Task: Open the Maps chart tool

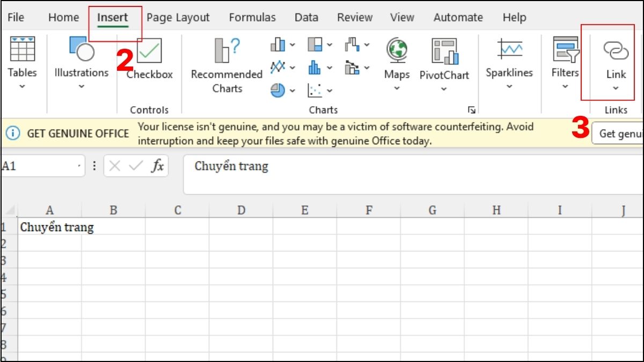Action: pos(396,59)
